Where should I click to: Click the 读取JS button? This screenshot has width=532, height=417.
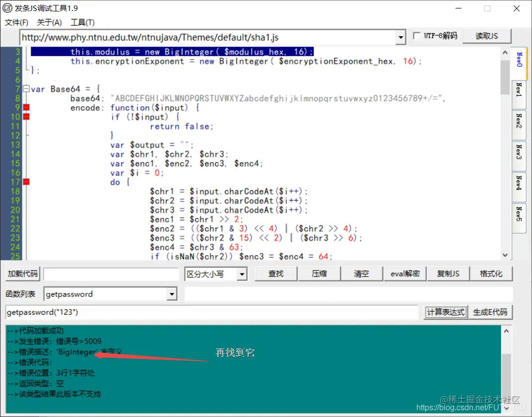pos(486,36)
